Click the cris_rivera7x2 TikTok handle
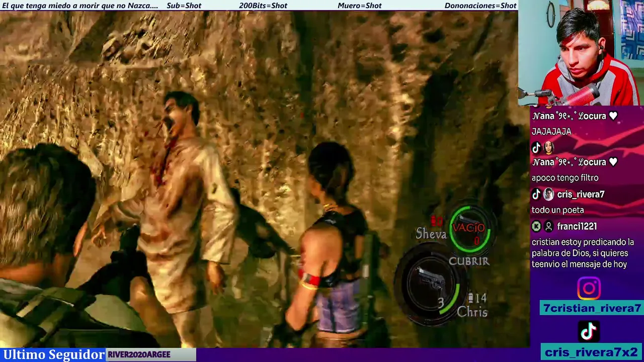 pos(591,352)
